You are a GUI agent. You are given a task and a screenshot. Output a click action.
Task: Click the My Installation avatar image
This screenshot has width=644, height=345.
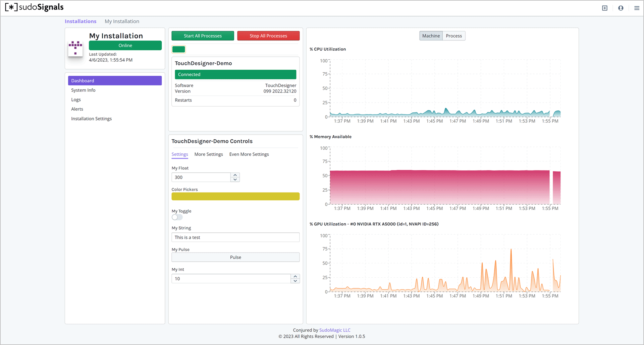pyautogui.click(x=75, y=49)
